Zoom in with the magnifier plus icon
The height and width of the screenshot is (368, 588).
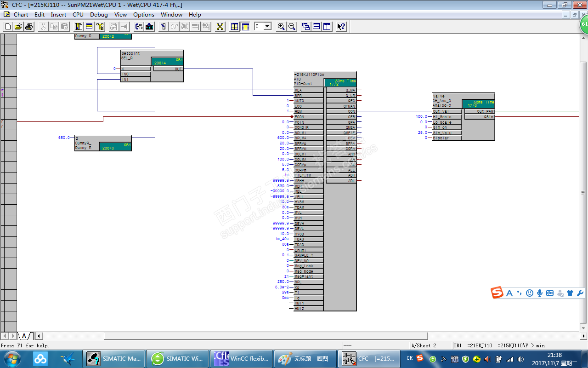[281, 27]
